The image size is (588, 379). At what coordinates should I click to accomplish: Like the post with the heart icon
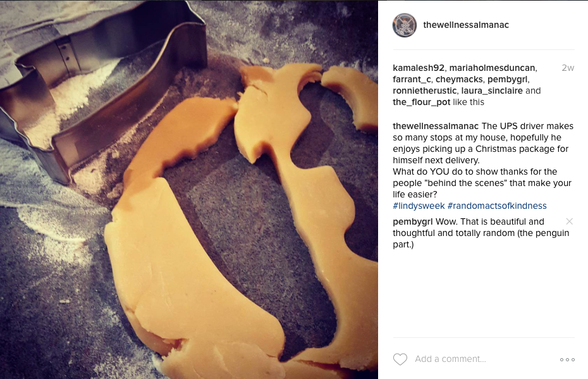click(x=400, y=359)
